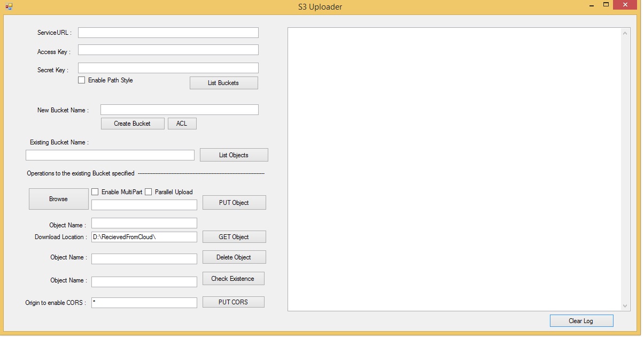Click the S3 Uploader app icon in title bar
The width and height of the screenshot is (644, 337).
9,7
